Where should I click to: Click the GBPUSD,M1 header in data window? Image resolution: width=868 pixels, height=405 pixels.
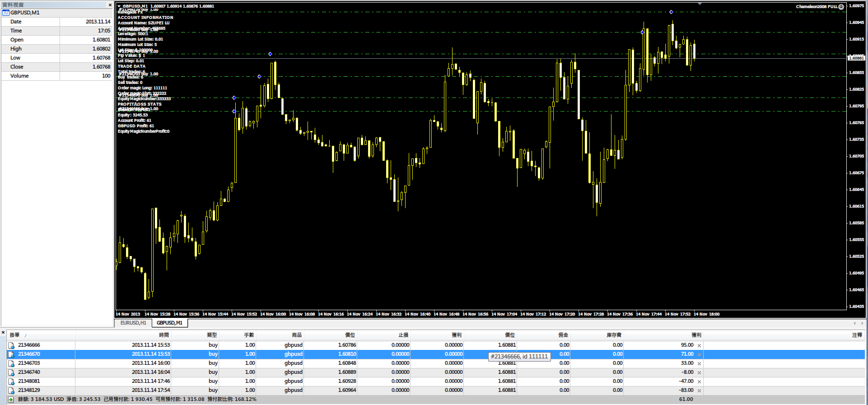25,13
